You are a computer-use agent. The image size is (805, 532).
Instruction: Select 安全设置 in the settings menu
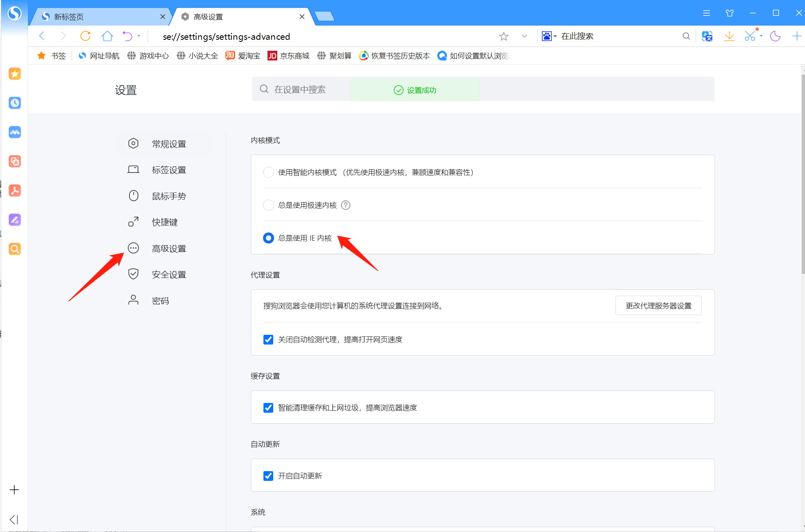168,274
